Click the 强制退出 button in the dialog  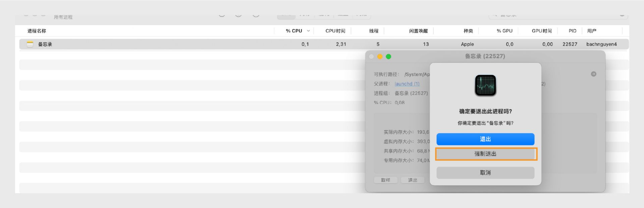(485, 154)
